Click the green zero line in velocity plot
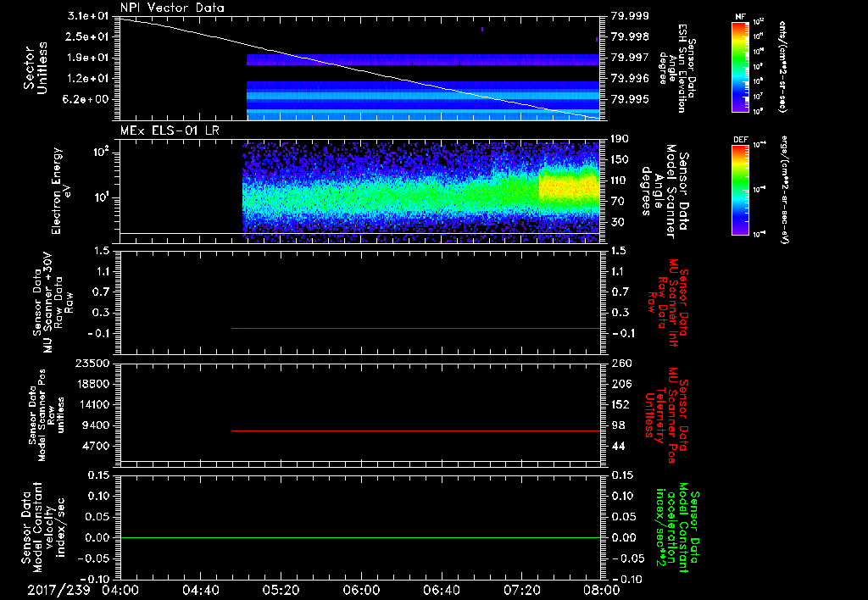The height and width of the screenshot is (600, 868). [x=360, y=537]
